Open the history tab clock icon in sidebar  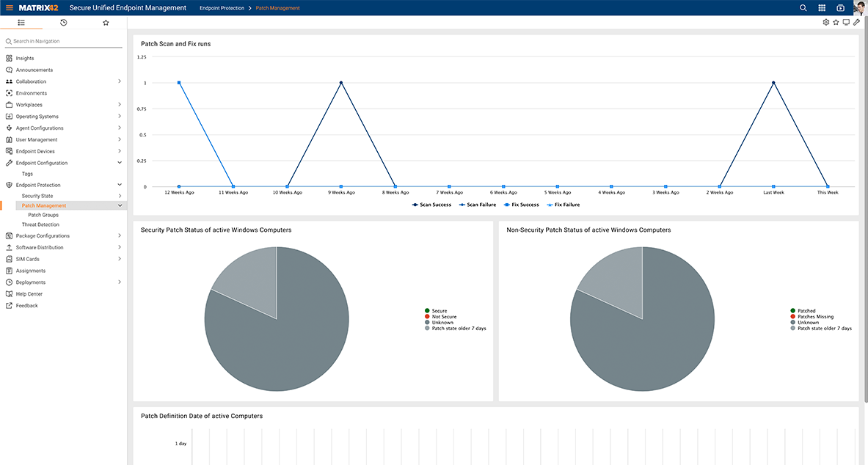coord(63,23)
